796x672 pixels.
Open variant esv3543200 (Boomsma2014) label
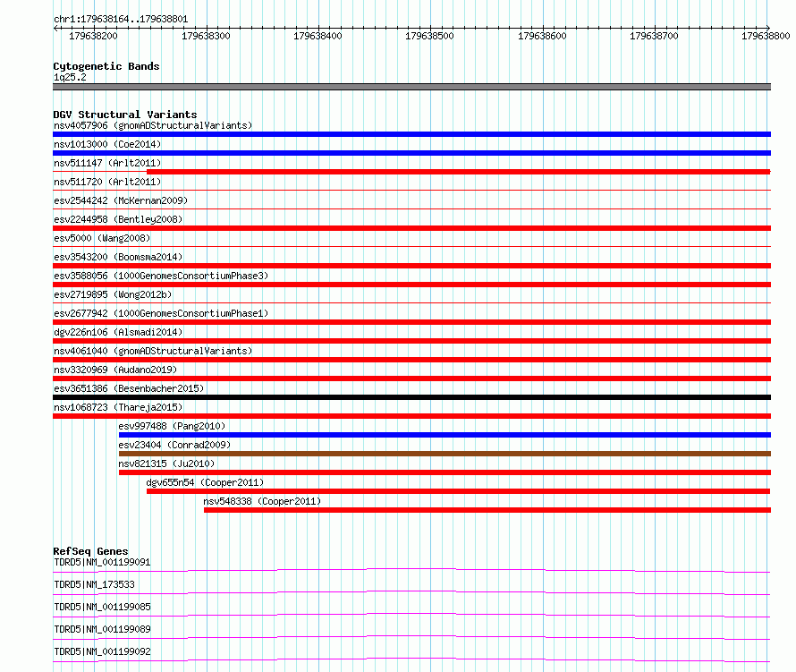pyautogui.click(x=118, y=257)
